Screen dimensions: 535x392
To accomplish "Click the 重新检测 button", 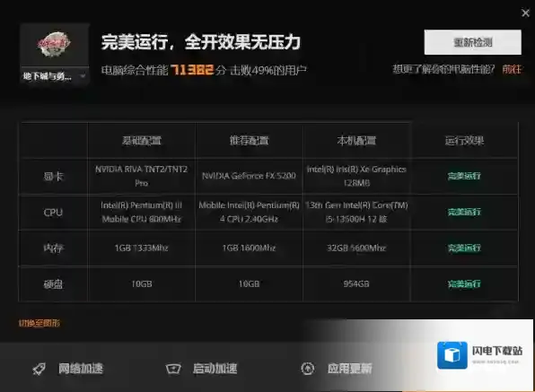I will (472, 42).
